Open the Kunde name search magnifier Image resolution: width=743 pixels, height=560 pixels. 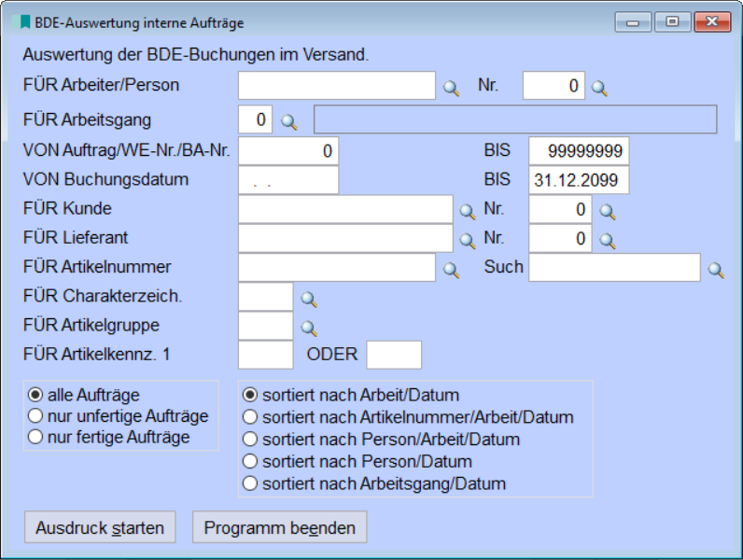tap(468, 211)
